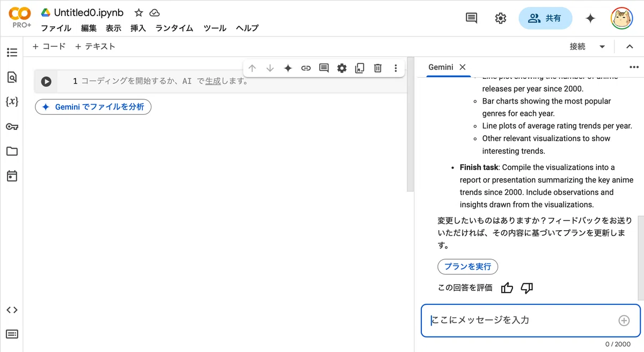Open the variables {x} panel
This screenshot has width=644, height=352.
point(12,101)
